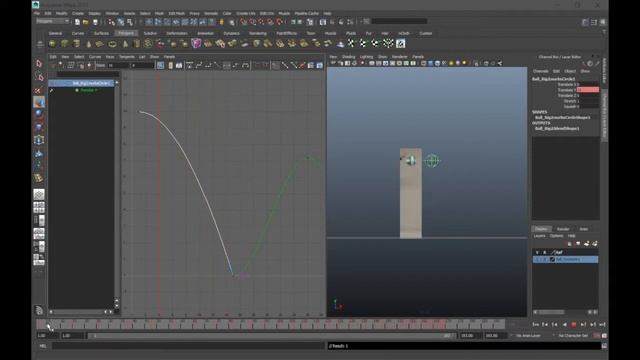The height and width of the screenshot is (360, 640).
Task: Select the polygon cone shelf icon
Action: click(88, 43)
